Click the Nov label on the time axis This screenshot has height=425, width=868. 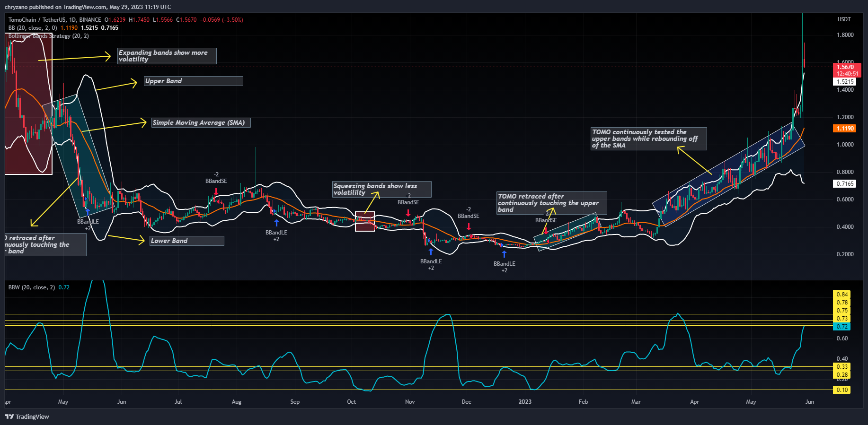click(x=410, y=402)
